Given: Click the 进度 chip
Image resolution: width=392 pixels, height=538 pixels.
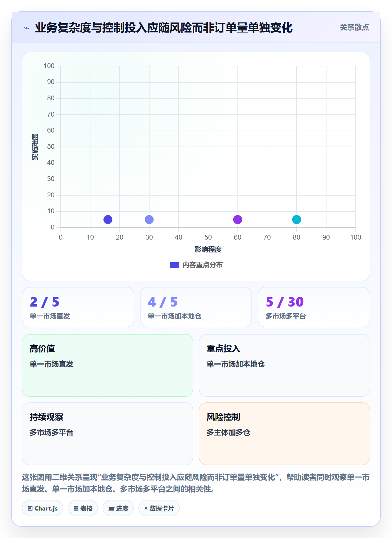Looking at the screenshot, I should pyautogui.click(x=118, y=508).
